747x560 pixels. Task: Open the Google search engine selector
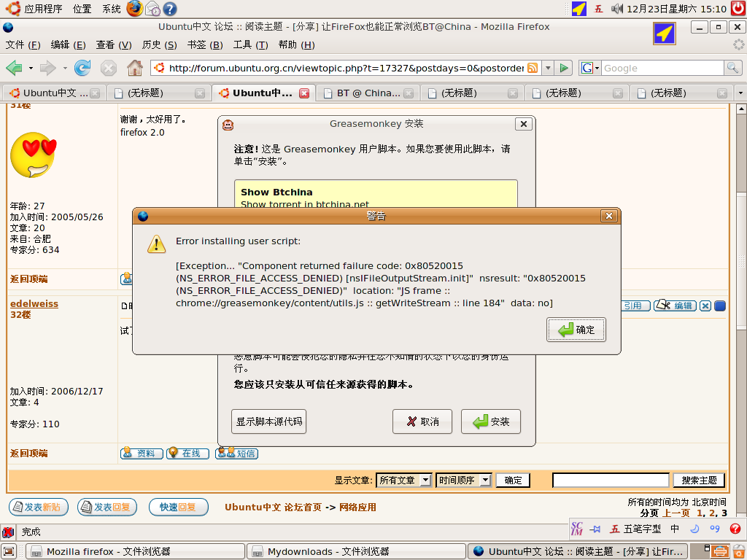589,68
